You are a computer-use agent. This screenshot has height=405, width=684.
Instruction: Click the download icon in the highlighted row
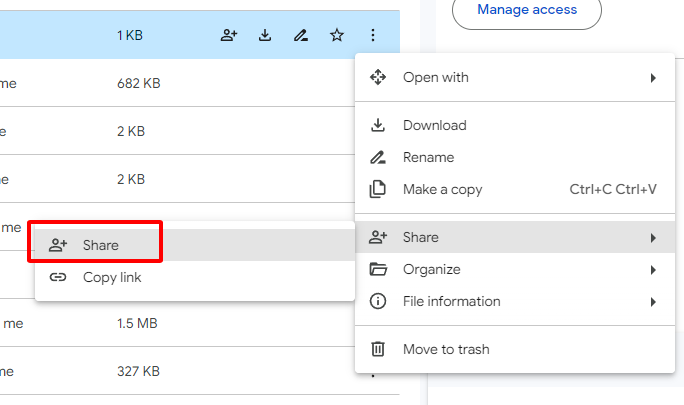coord(265,35)
